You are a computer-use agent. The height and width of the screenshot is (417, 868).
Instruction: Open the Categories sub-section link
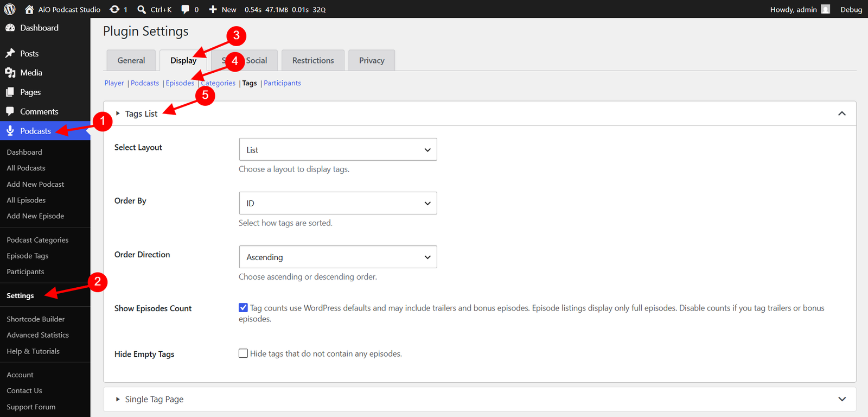218,83
